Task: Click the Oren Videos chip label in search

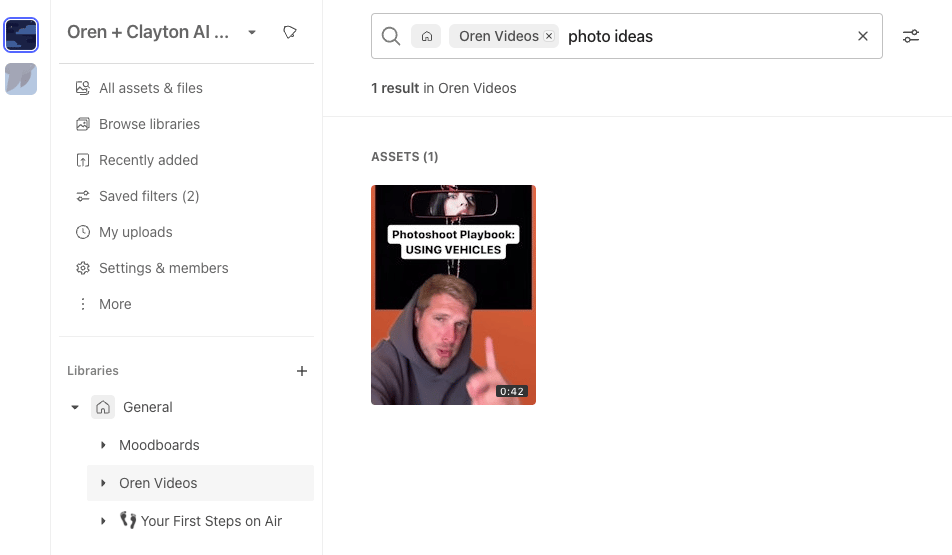Action: [498, 36]
